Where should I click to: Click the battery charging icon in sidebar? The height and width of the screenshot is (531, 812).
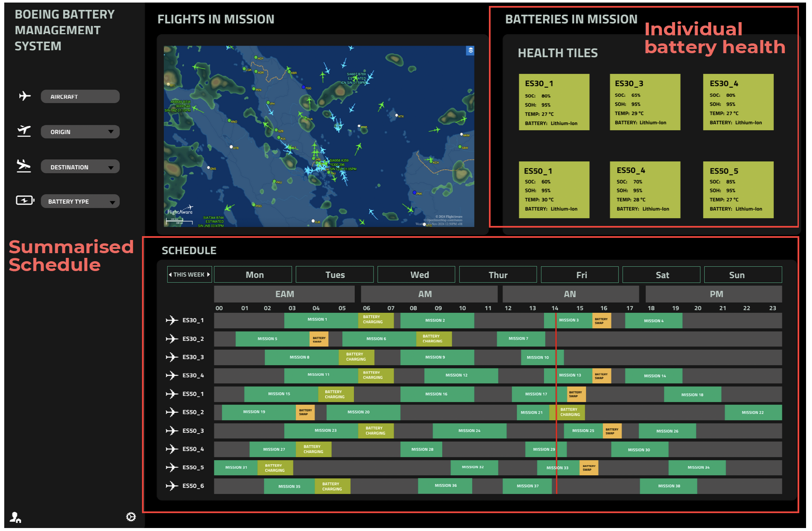(x=25, y=200)
